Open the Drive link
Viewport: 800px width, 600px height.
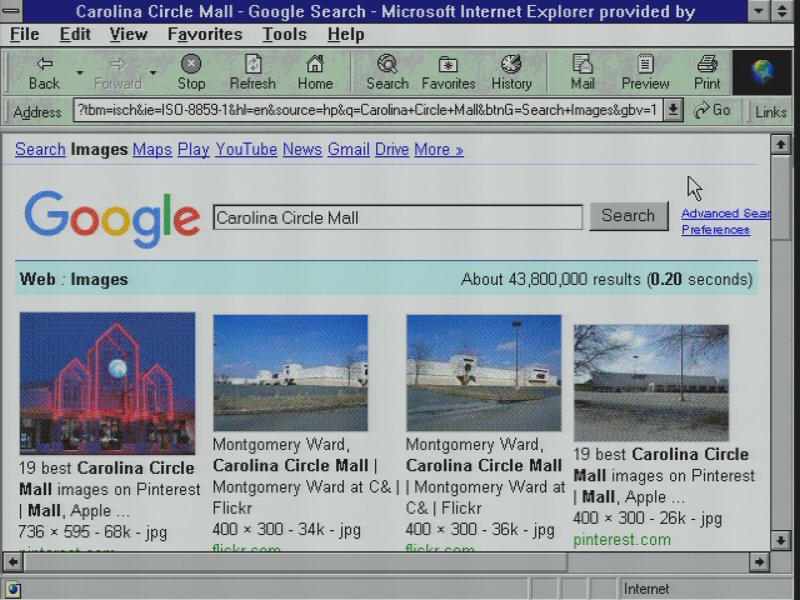coord(392,149)
